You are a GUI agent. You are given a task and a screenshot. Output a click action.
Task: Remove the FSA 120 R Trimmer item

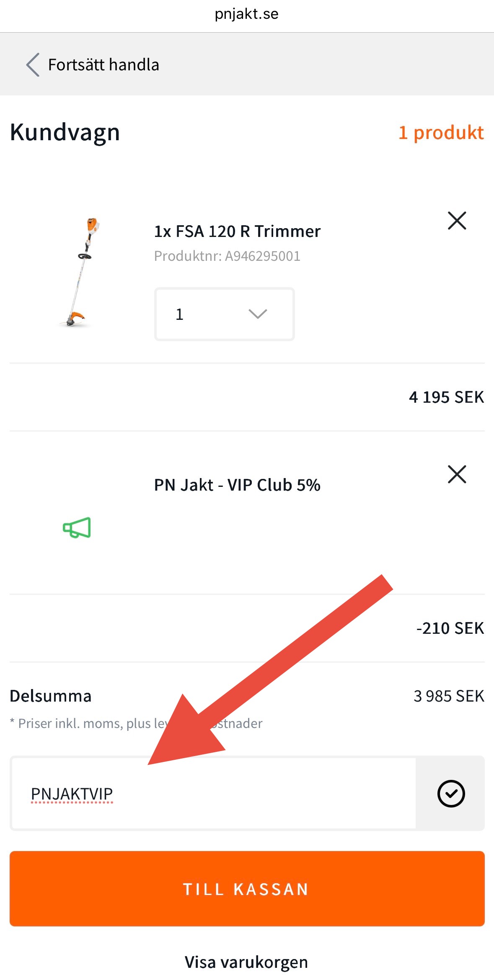[457, 221]
